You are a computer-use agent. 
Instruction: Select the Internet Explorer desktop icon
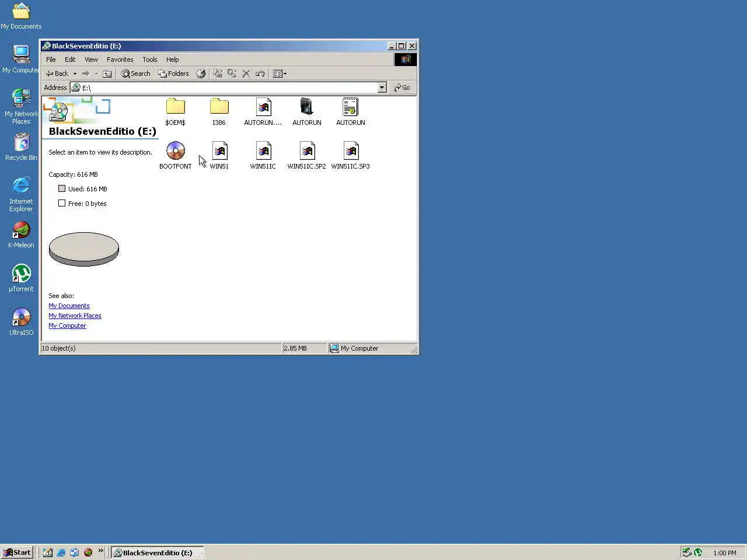21,194
